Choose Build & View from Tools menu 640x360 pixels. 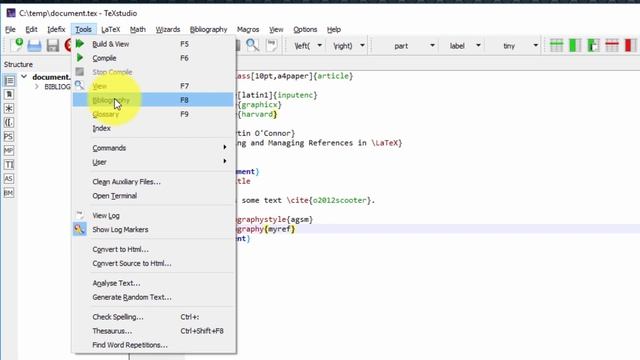point(153,44)
